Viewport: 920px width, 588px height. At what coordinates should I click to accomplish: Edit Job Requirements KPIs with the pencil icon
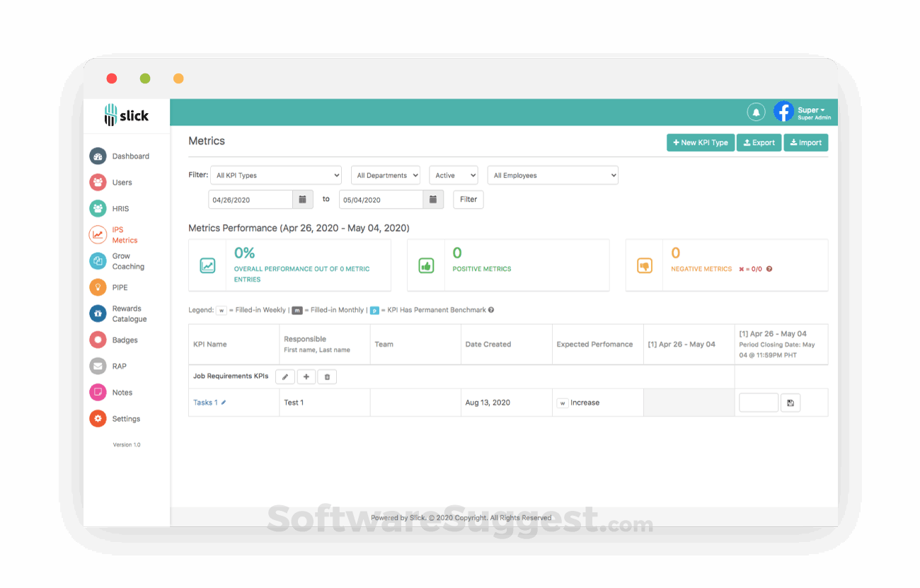click(x=284, y=376)
